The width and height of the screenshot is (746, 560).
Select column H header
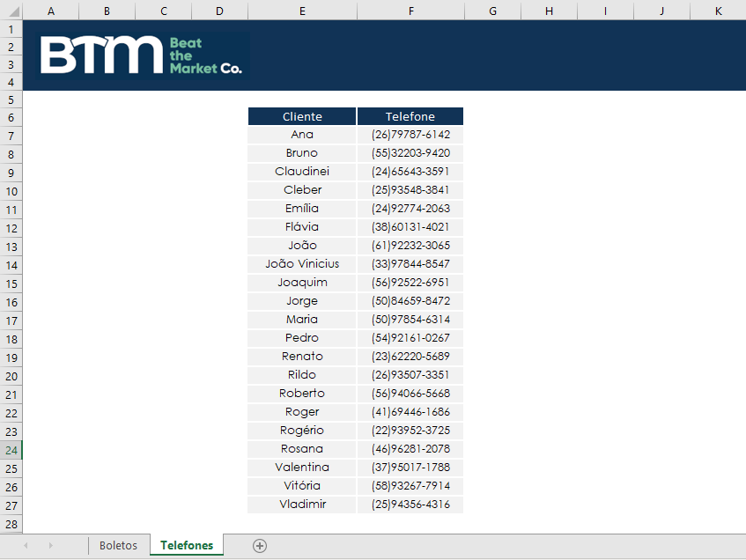[549, 11]
